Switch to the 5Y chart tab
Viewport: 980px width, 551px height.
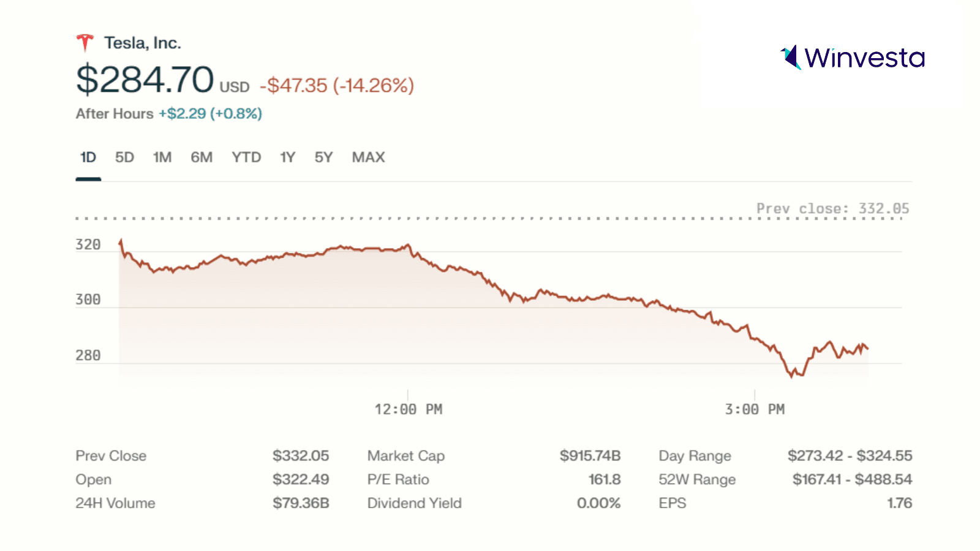pyautogui.click(x=323, y=157)
